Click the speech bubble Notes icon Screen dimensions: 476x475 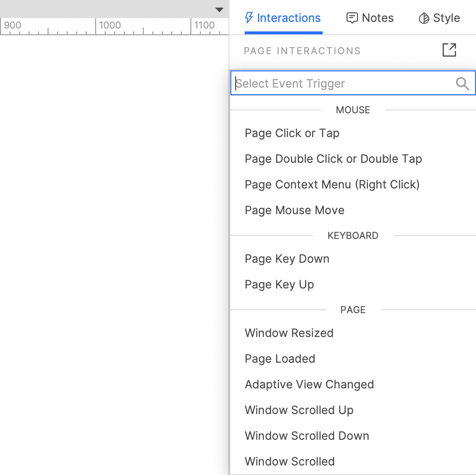352,18
